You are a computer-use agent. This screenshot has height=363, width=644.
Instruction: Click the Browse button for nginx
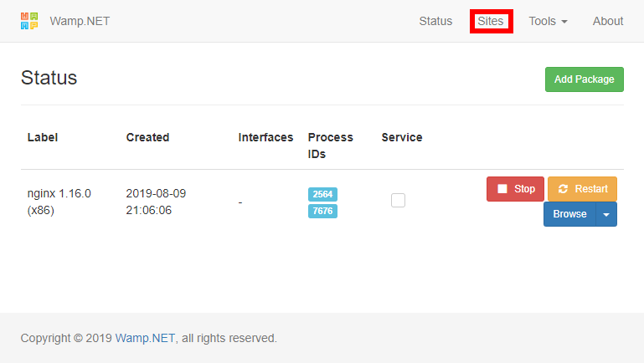[x=569, y=213]
